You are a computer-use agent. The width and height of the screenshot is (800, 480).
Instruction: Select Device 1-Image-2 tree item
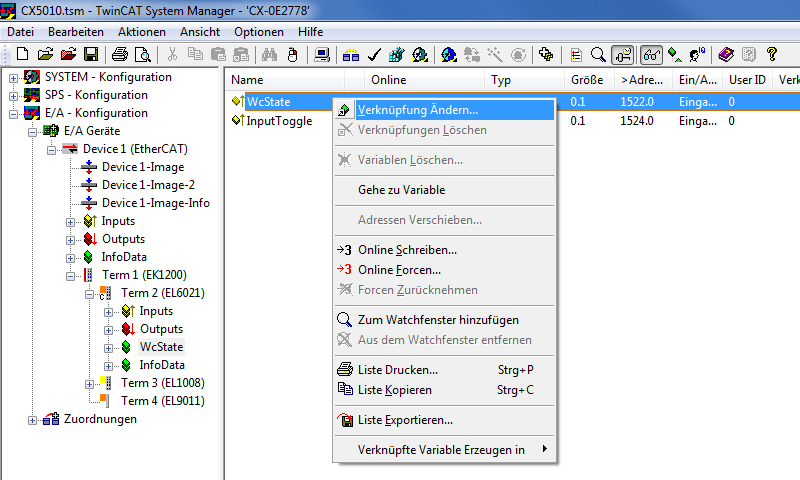(x=148, y=185)
